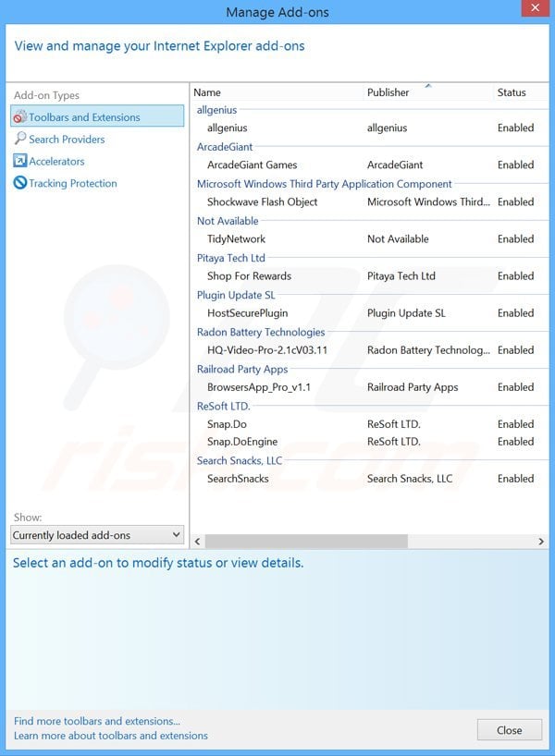Click the Plugin Update SL group header
555x756 pixels.
point(236,296)
